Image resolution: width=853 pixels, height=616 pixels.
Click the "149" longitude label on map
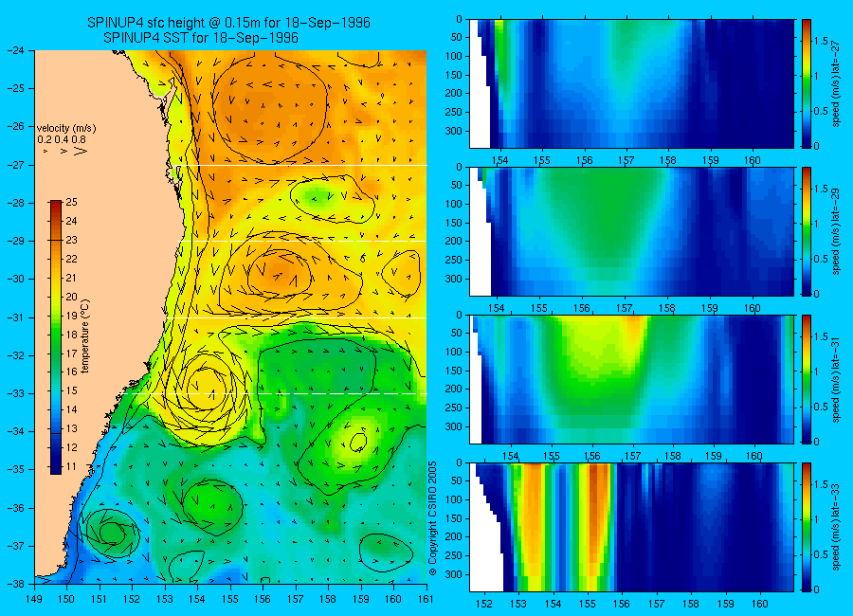pyautogui.click(x=34, y=599)
